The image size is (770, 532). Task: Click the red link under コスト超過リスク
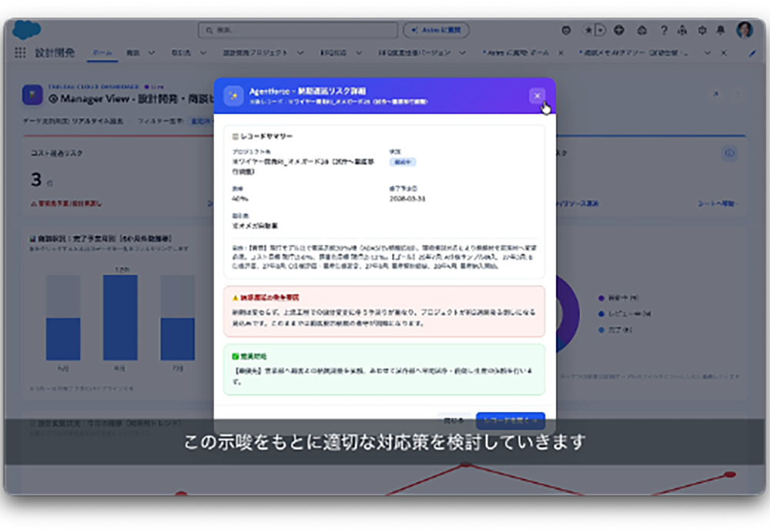tap(65, 203)
